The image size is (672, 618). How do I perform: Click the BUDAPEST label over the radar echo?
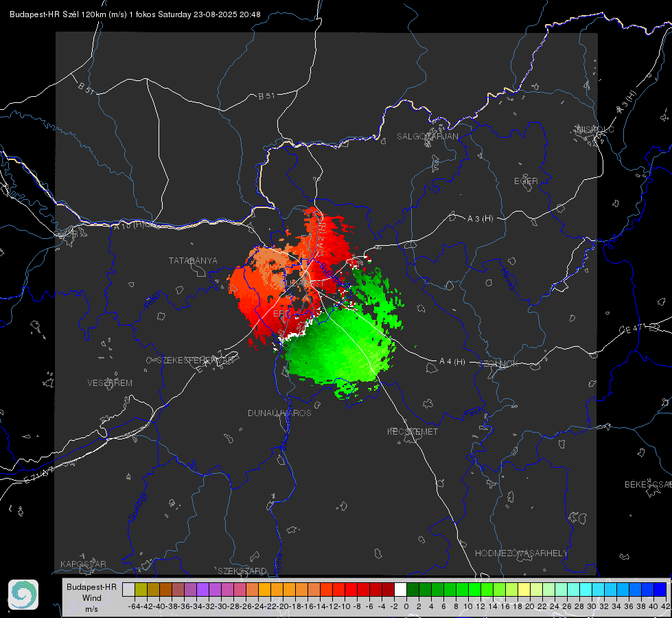303,284
